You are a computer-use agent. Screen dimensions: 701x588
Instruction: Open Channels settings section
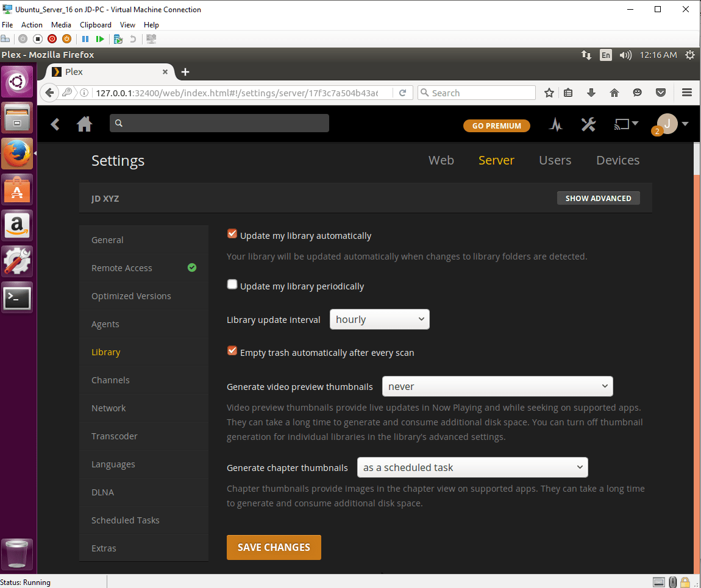pyautogui.click(x=143, y=380)
